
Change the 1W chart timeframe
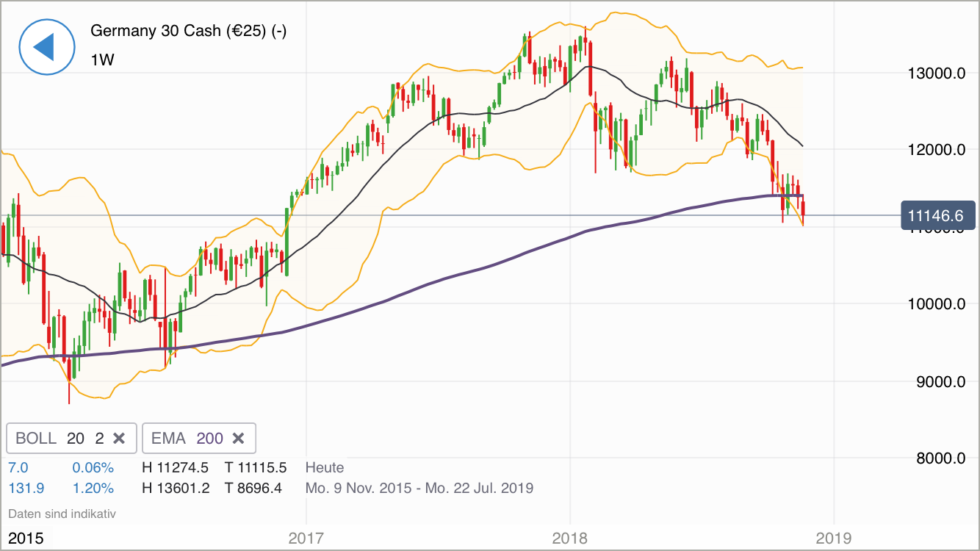(102, 60)
